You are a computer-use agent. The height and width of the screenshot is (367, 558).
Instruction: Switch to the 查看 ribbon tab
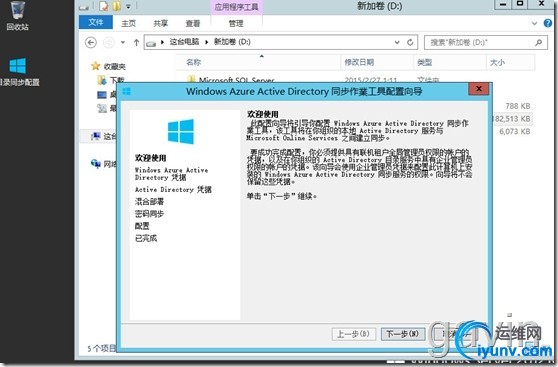coord(193,23)
